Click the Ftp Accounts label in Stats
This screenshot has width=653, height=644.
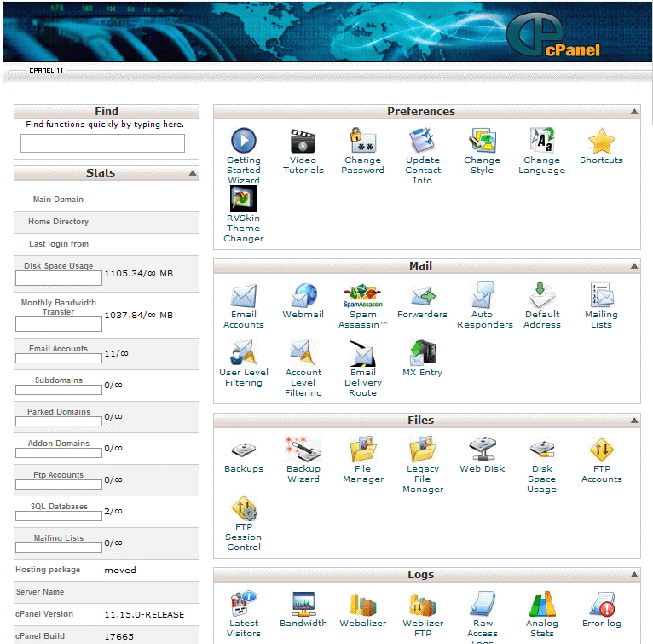tap(59, 475)
